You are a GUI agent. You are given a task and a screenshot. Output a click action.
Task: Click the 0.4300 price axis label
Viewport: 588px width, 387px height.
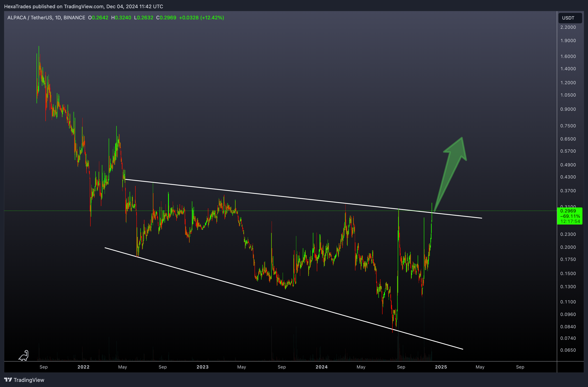click(x=568, y=177)
